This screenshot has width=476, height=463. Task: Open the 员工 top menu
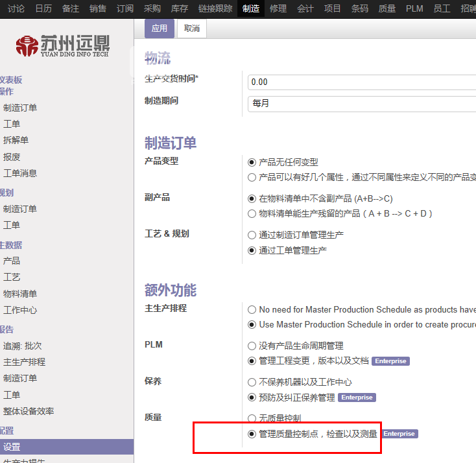coord(442,8)
